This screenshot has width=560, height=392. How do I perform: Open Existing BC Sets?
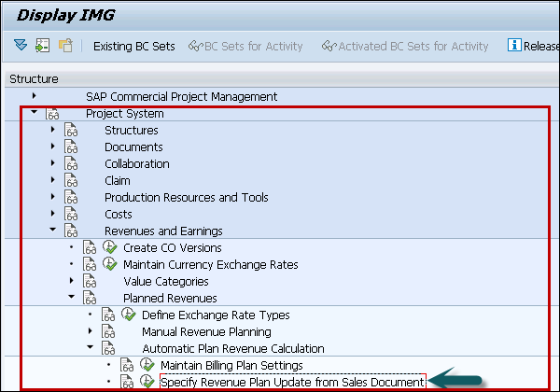pos(133,46)
